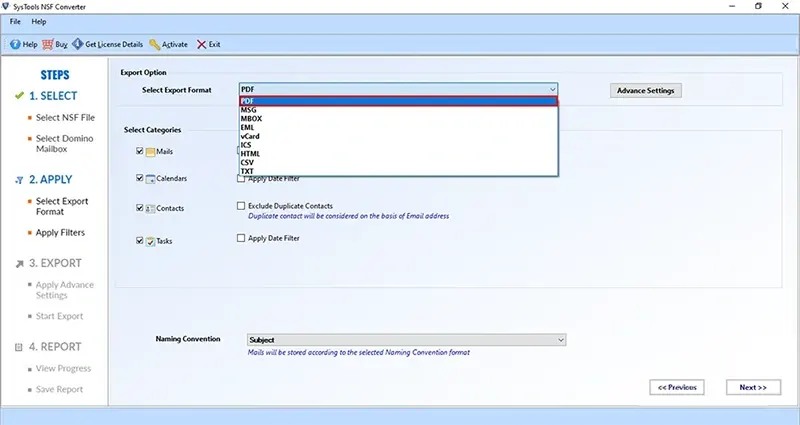Enable Apply Date Filter for Tasks
Image resolution: width=800 pixels, height=425 pixels.
(x=241, y=238)
